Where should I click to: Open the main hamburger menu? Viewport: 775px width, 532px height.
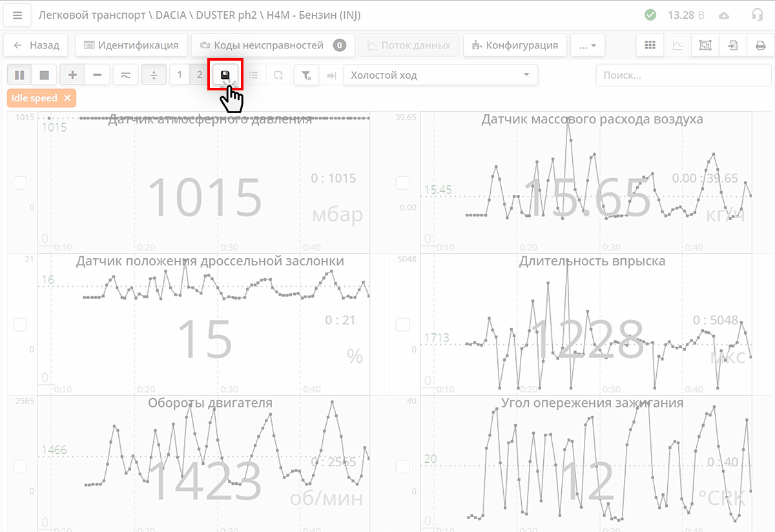click(x=17, y=14)
